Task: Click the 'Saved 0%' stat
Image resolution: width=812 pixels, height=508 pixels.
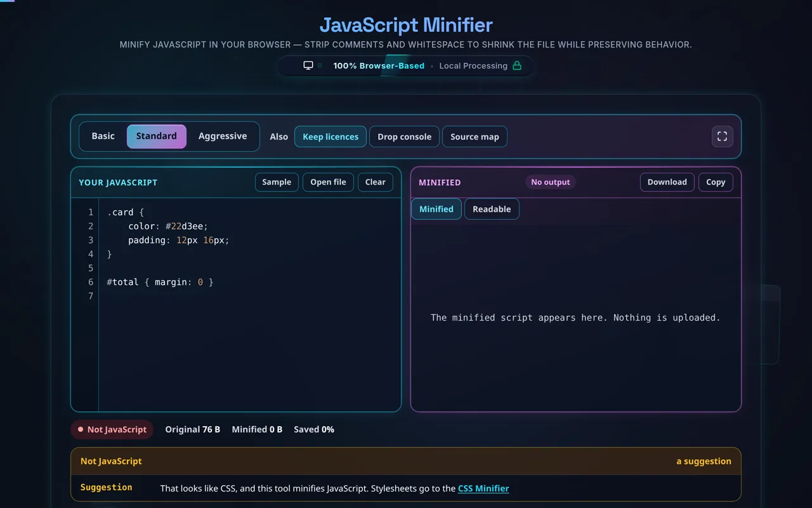Action: tap(314, 429)
